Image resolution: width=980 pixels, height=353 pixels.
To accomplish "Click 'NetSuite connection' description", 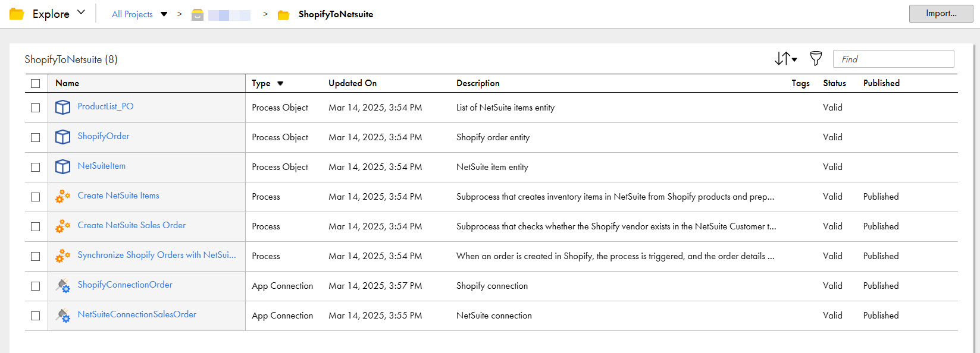I will [x=494, y=316].
